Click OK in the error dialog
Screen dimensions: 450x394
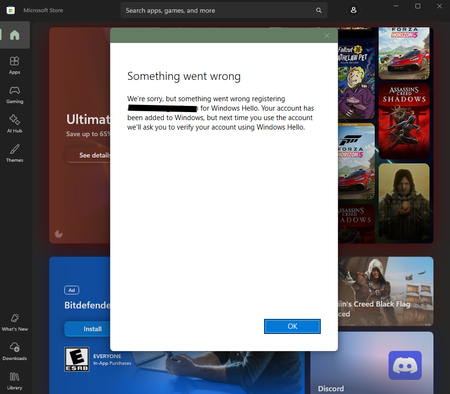coord(292,326)
